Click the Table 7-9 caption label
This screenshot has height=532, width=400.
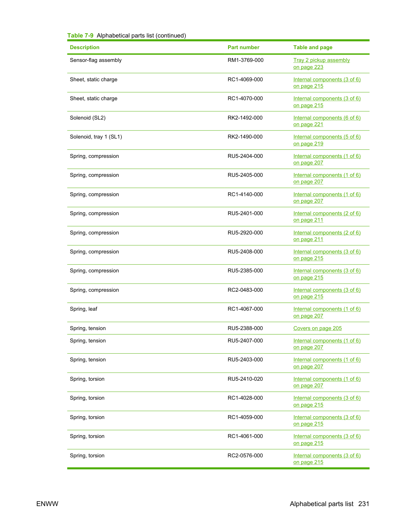point(80,36)
